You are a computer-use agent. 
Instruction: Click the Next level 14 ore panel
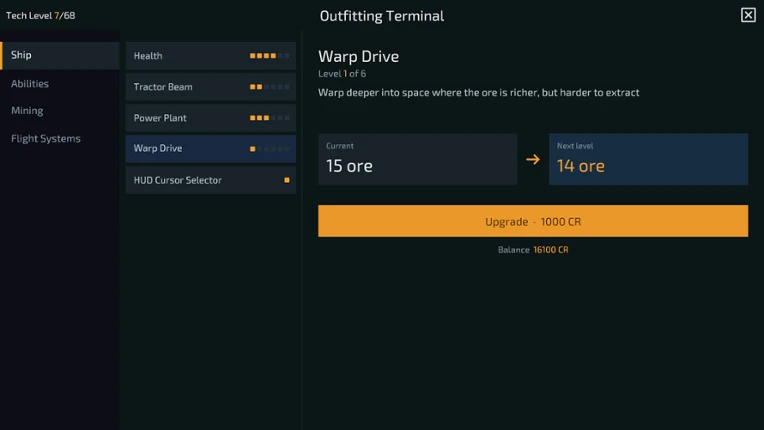(649, 159)
